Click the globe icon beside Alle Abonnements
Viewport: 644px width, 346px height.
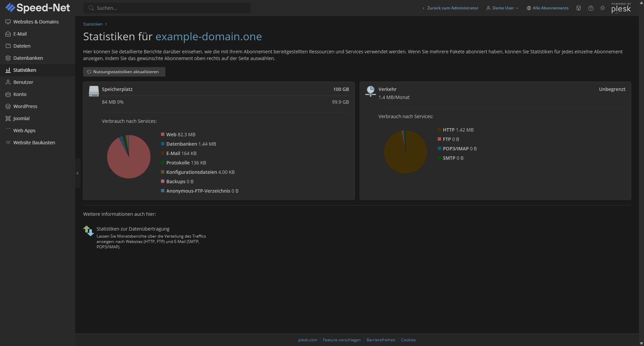(529, 8)
